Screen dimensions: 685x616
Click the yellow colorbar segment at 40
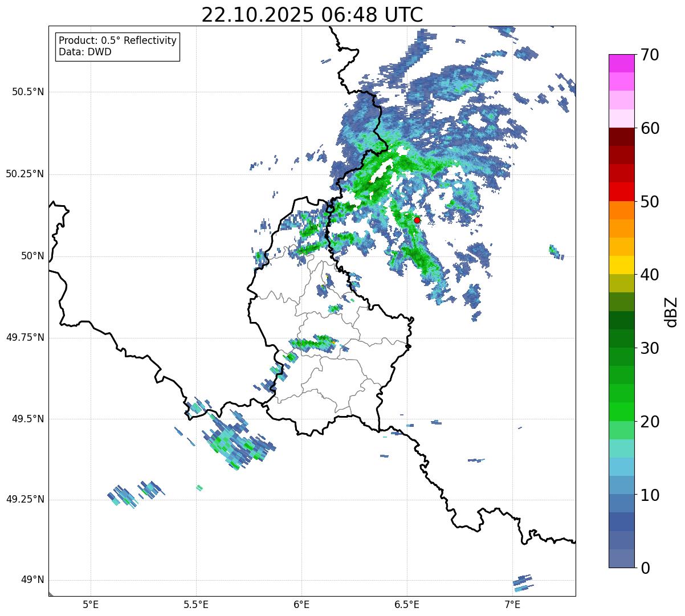click(621, 265)
